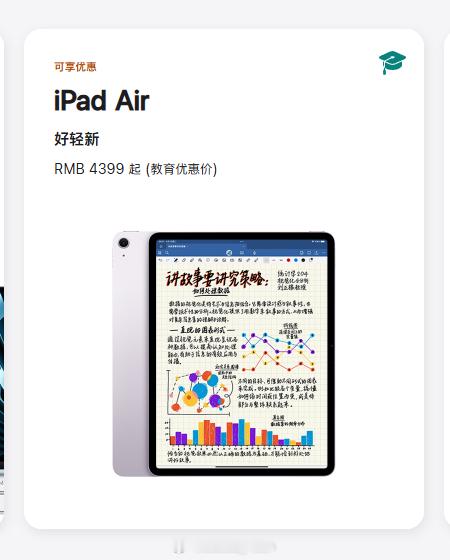
Task: Click the microphone icon in the blue header
Action: (x=254, y=253)
